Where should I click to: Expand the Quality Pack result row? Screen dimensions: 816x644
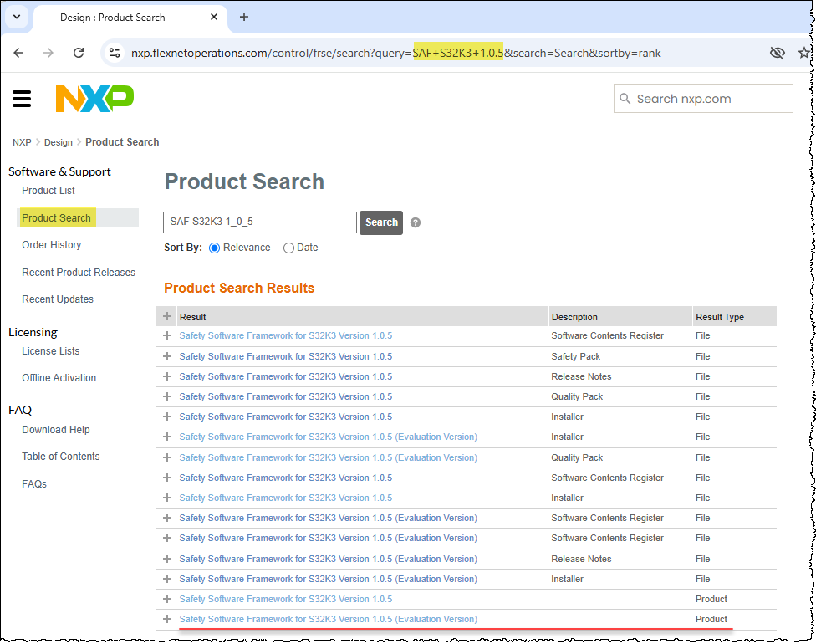pyautogui.click(x=167, y=396)
